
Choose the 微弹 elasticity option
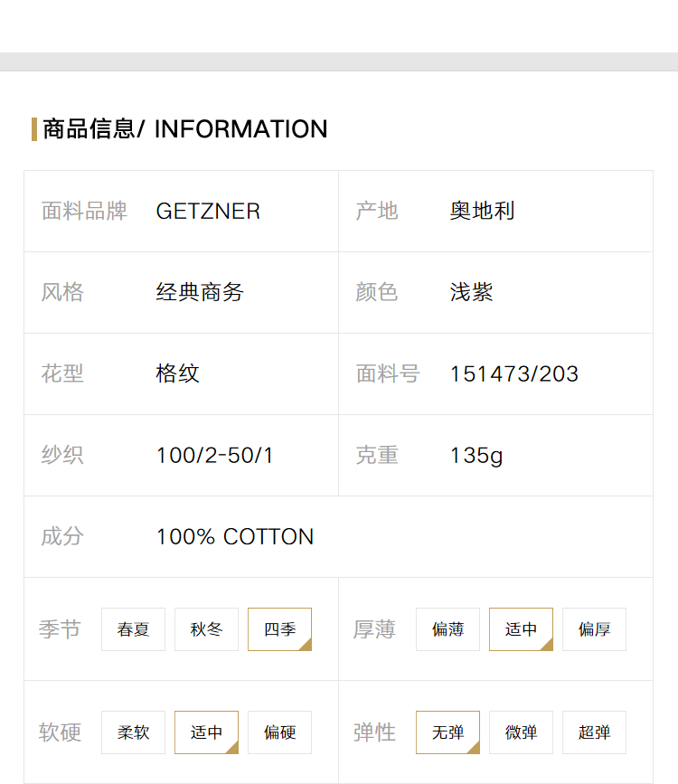521,732
